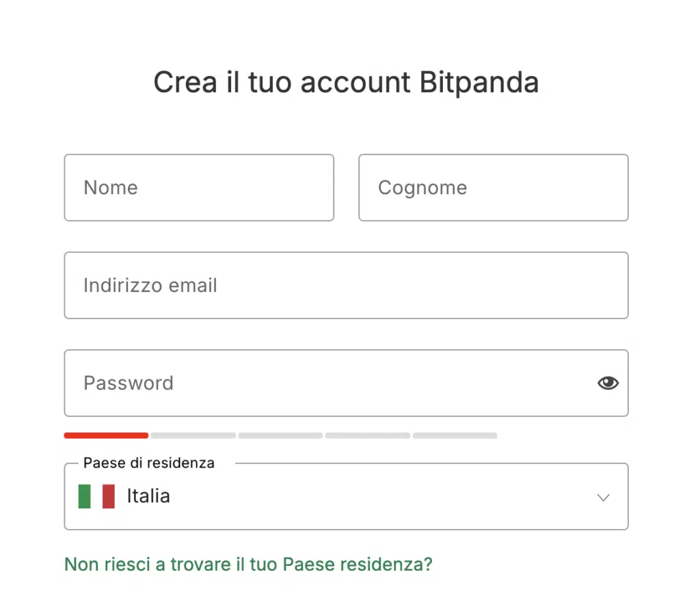
Task: Focus the Cognome input field
Action: click(493, 188)
